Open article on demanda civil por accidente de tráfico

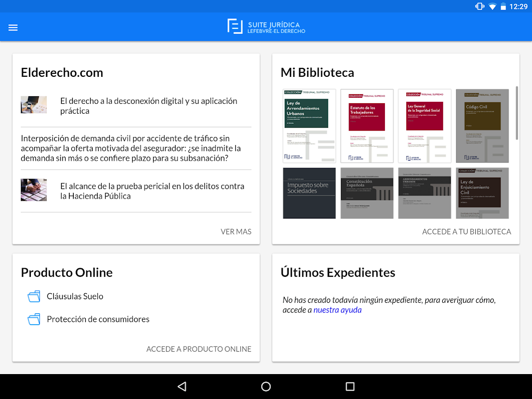pos(131,148)
